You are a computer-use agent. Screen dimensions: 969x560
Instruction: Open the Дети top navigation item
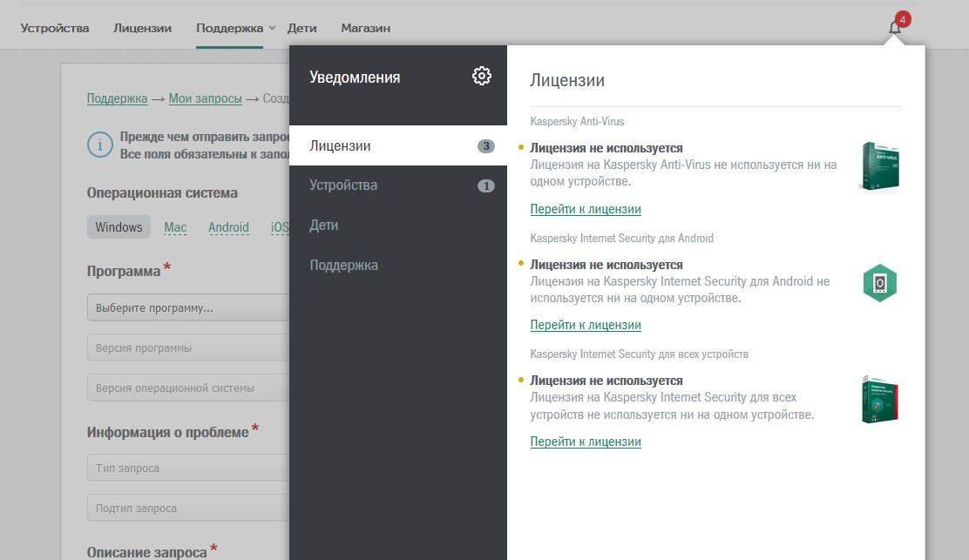tap(302, 29)
